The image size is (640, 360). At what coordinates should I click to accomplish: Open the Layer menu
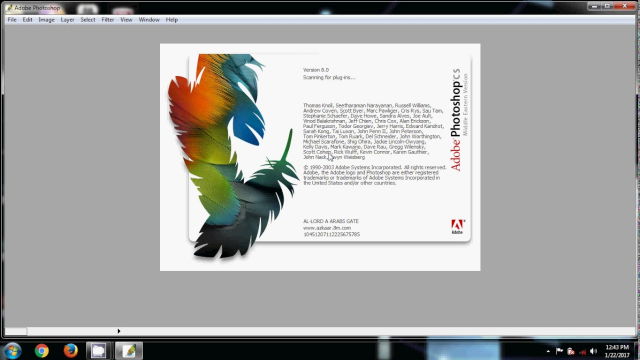67,20
